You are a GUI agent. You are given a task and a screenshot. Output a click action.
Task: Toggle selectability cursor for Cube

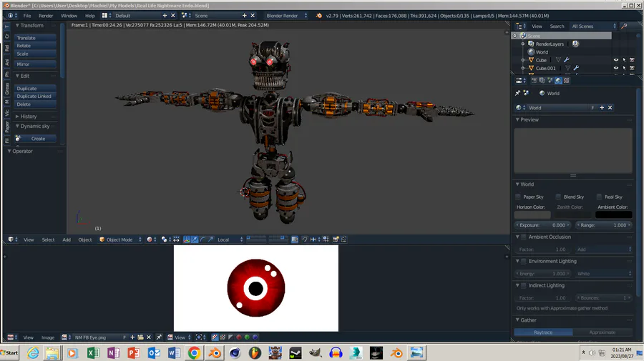pyautogui.click(x=624, y=60)
